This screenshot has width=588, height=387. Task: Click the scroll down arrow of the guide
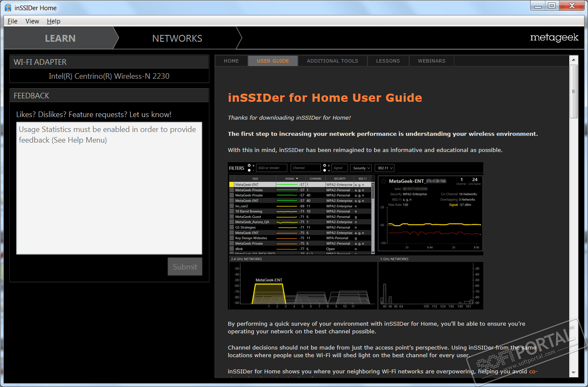coord(574,373)
